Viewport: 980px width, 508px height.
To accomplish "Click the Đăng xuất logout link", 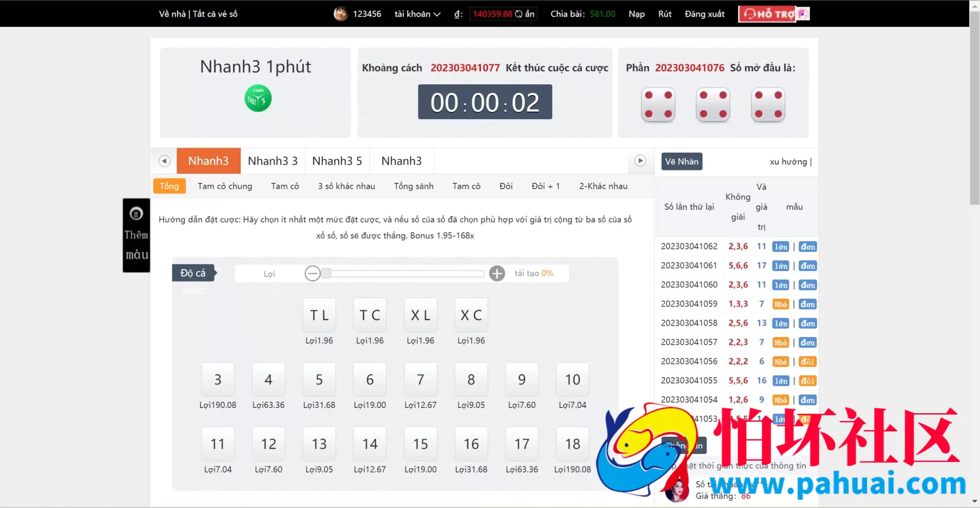I will 704,14.
